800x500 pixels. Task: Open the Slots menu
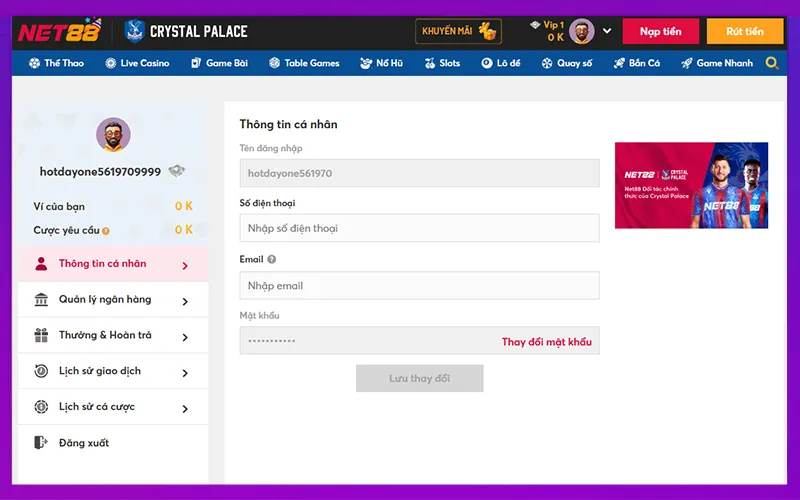click(x=442, y=63)
